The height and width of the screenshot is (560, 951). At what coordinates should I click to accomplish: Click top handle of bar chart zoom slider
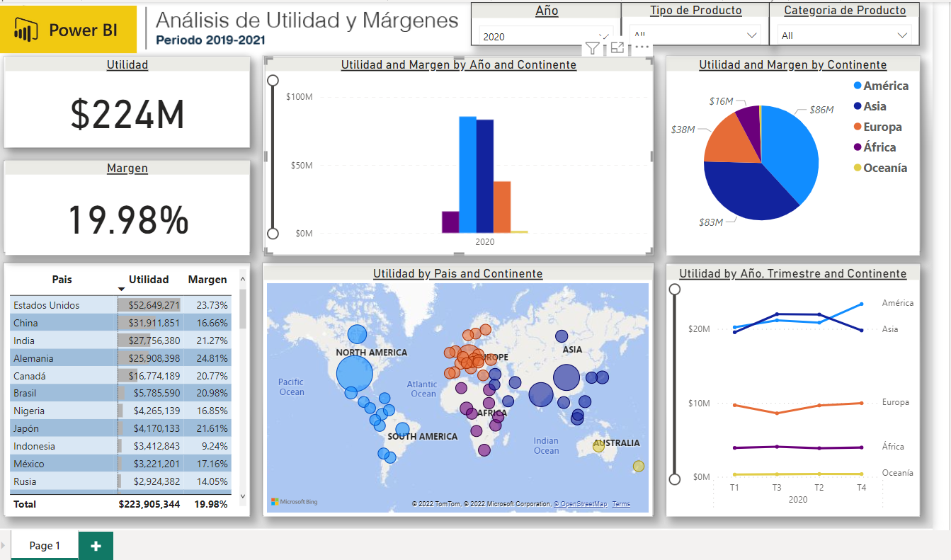(x=273, y=81)
